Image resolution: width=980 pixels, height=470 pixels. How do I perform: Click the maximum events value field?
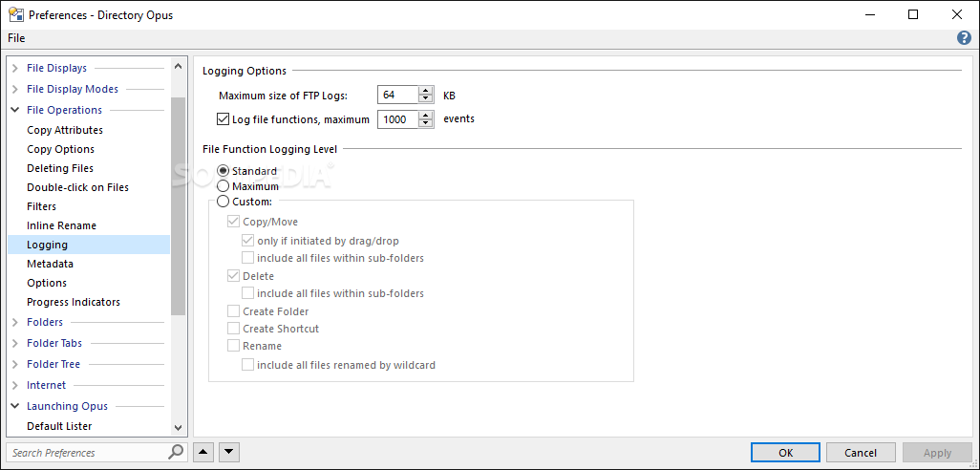398,118
